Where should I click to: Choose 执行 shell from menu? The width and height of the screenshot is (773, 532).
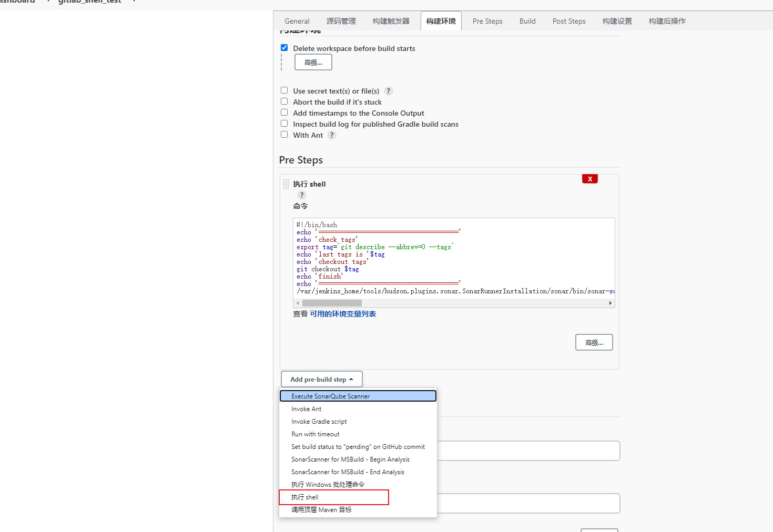click(x=358, y=497)
